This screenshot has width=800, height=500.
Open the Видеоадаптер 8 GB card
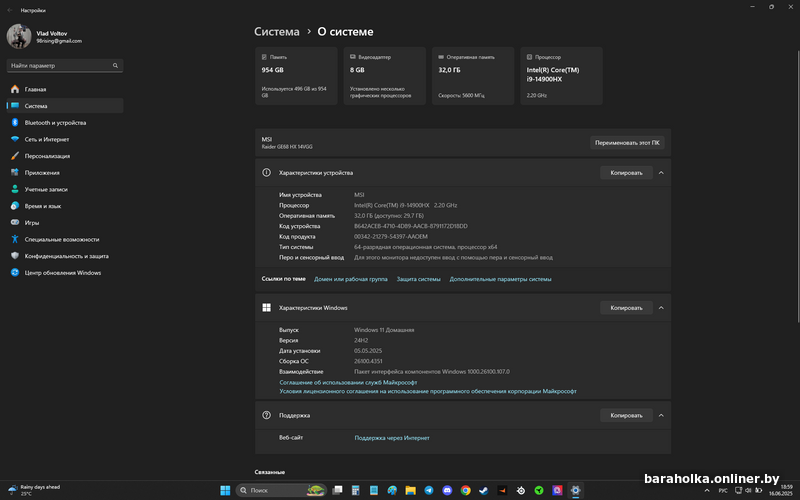coord(385,76)
